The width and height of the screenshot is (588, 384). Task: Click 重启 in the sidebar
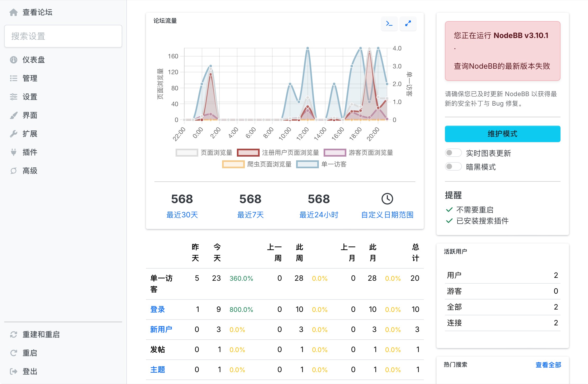coord(30,353)
